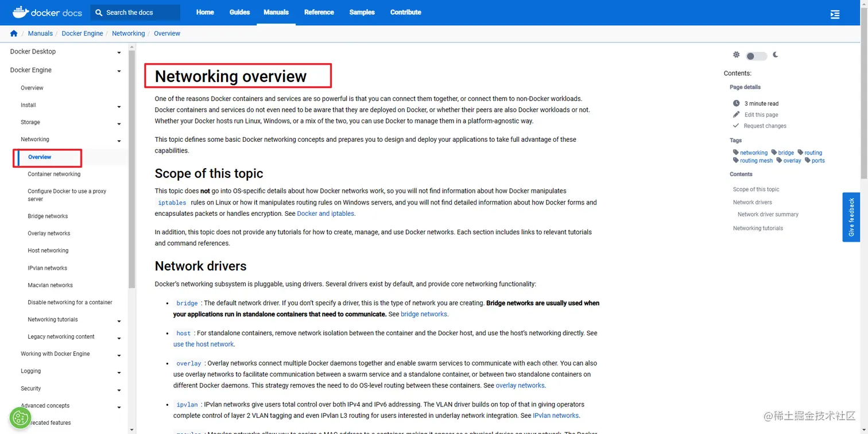Open the Reference tab
Viewport: 868px width, 434px height.
tap(319, 12)
